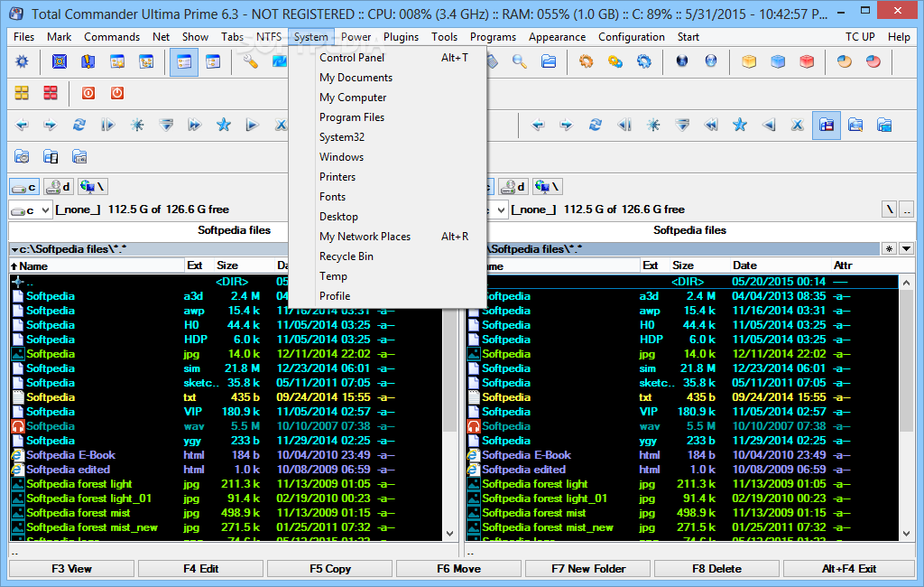Select drive c button in left panel

coord(24,188)
